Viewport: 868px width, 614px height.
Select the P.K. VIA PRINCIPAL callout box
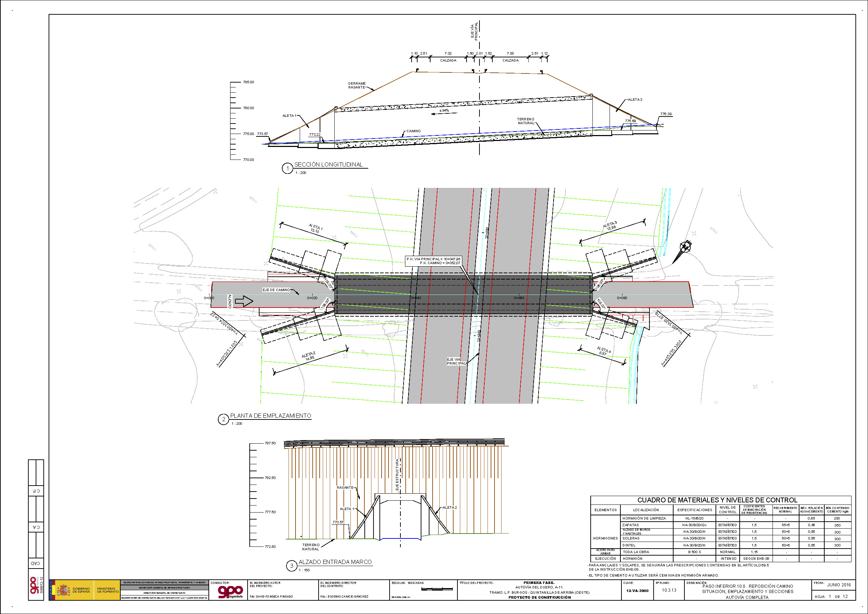[433, 261]
